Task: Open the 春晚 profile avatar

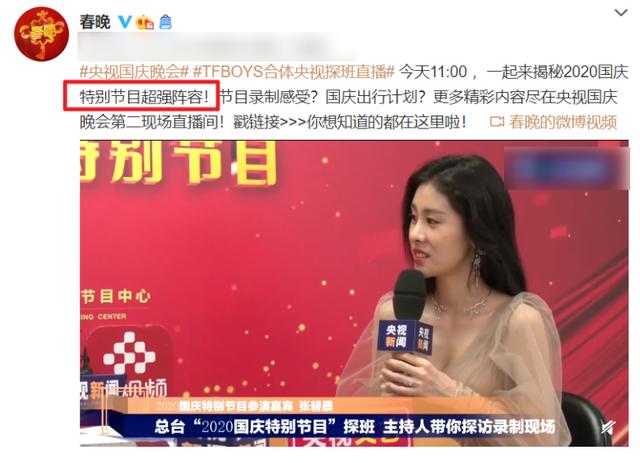Action: tap(41, 34)
